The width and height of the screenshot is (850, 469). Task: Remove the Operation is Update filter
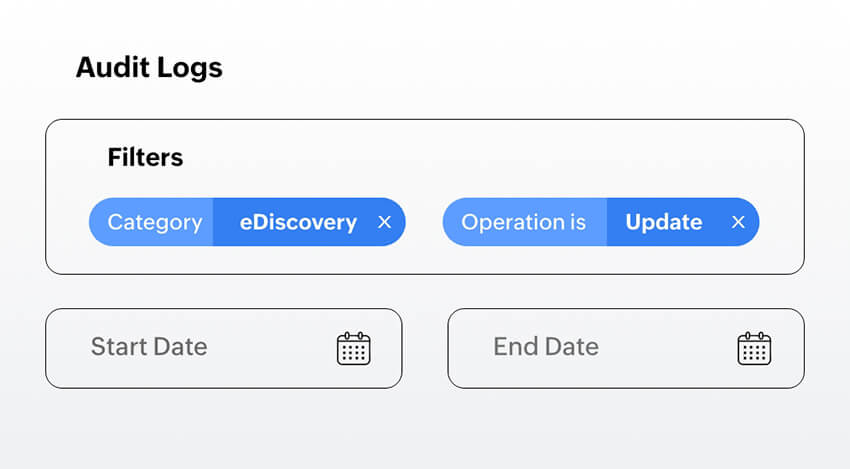(738, 222)
